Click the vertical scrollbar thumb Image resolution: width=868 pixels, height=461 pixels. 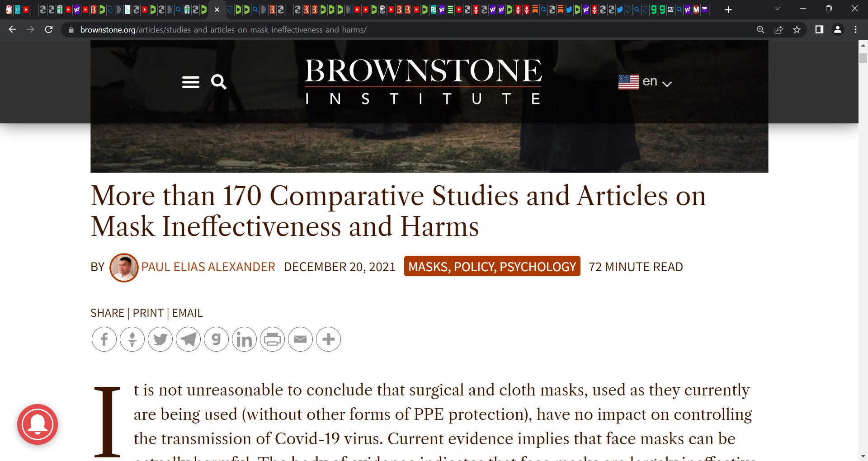(x=863, y=58)
